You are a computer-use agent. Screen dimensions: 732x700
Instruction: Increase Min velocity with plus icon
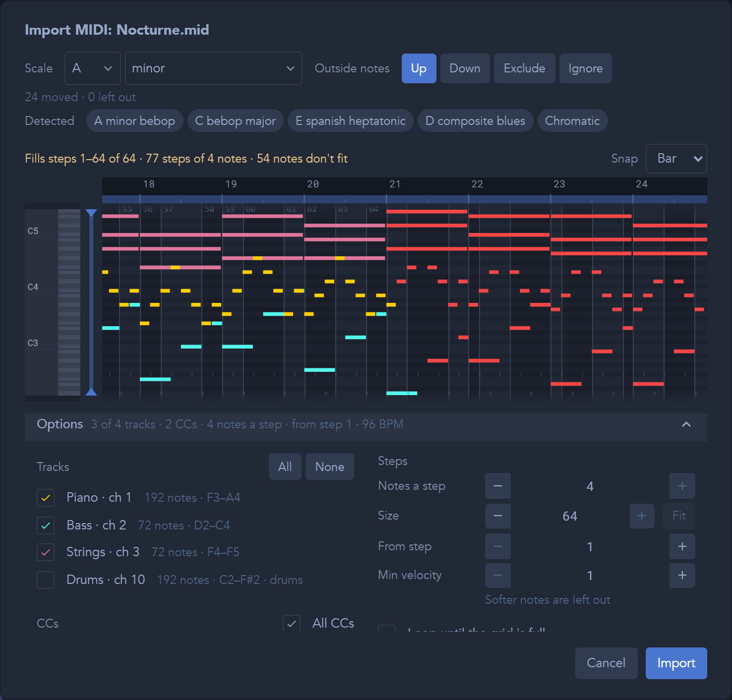click(682, 575)
